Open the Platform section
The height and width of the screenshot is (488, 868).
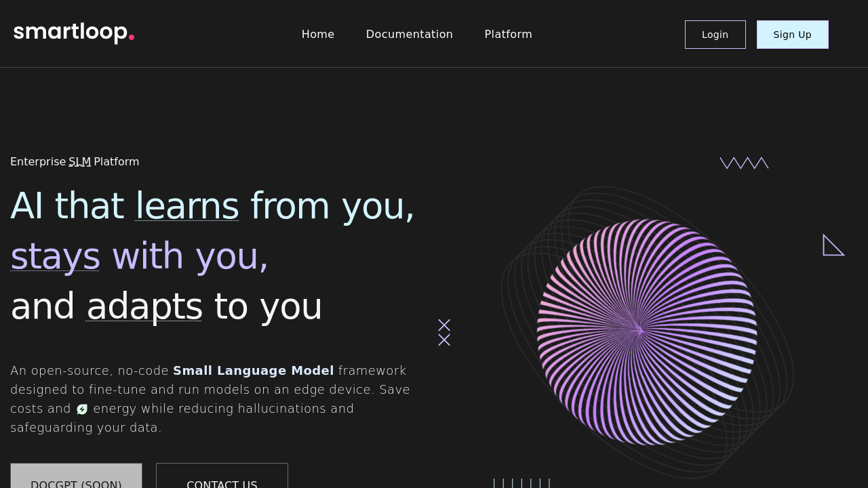click(508, 34)
